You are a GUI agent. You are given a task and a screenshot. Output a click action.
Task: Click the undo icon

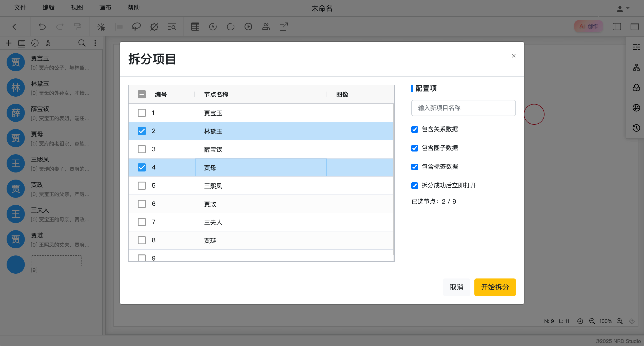click(x=42, y=27)
